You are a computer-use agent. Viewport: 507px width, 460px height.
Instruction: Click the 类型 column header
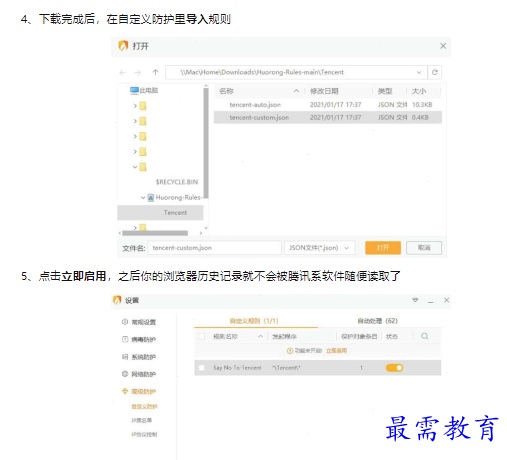pyautogui.click(x=385, y=91)
